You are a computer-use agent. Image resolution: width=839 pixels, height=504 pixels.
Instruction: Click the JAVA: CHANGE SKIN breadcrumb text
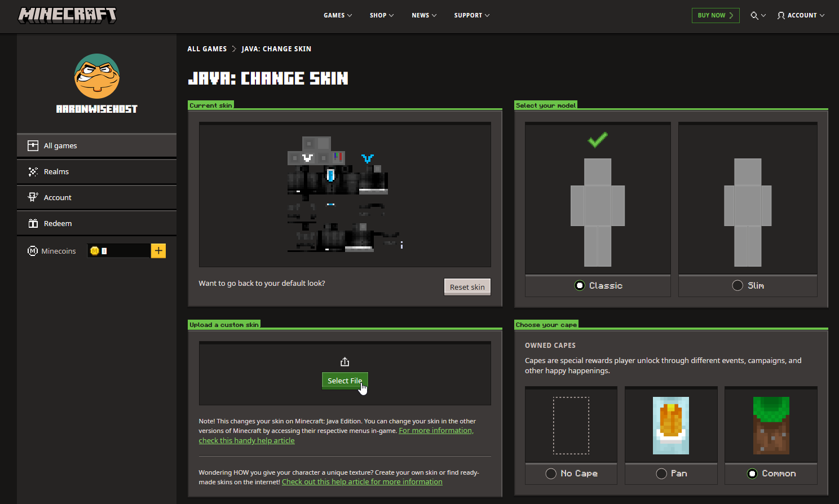pyautogui.click(x=276, y=49)
